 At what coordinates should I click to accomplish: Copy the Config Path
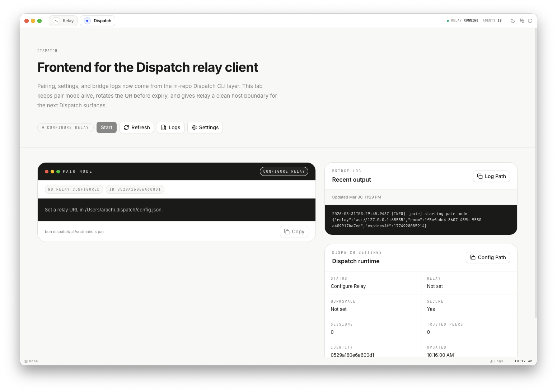488,257
